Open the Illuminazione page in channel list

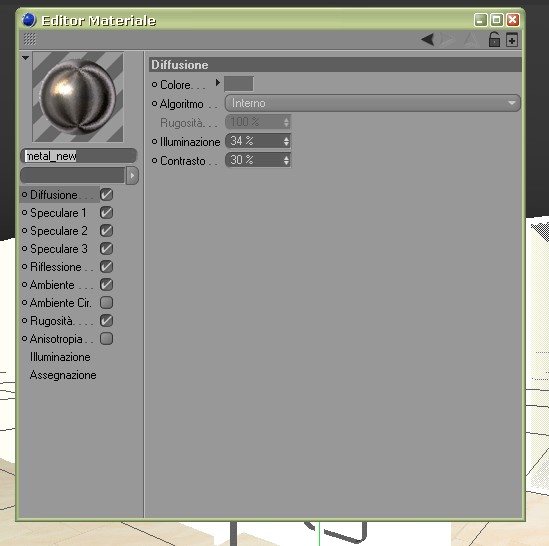(x=60, y=357)
